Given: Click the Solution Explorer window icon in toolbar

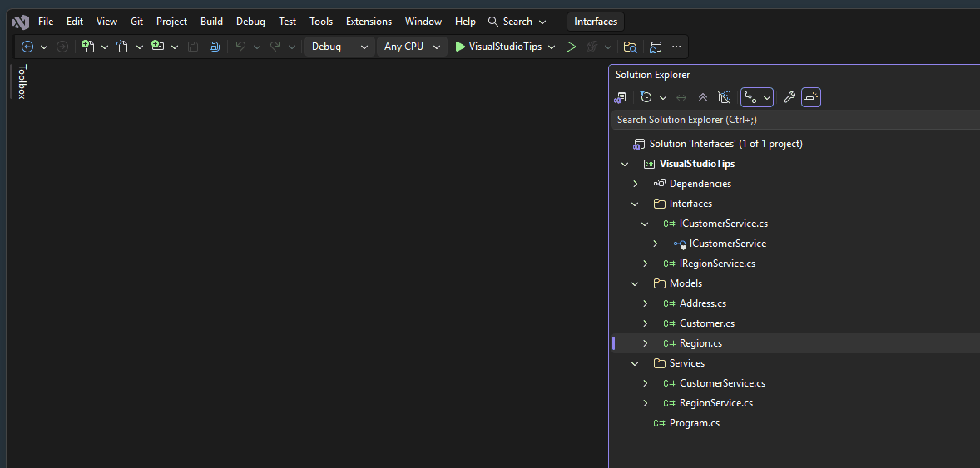Looking at the screenshot, I should [656, 47].
